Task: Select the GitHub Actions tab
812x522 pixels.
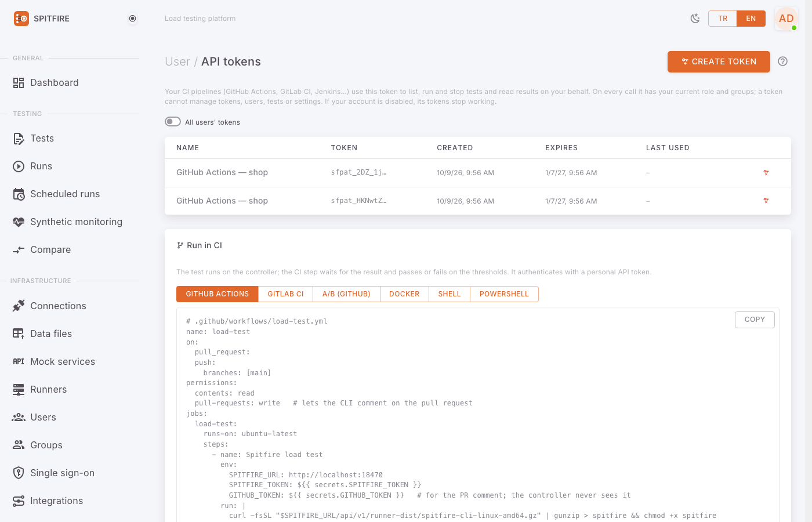Action: 217,294
